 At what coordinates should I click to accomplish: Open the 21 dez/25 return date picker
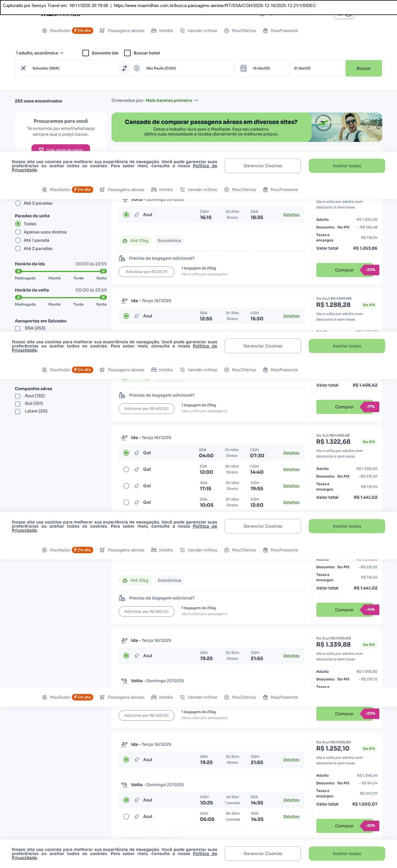tap(317, 68)
